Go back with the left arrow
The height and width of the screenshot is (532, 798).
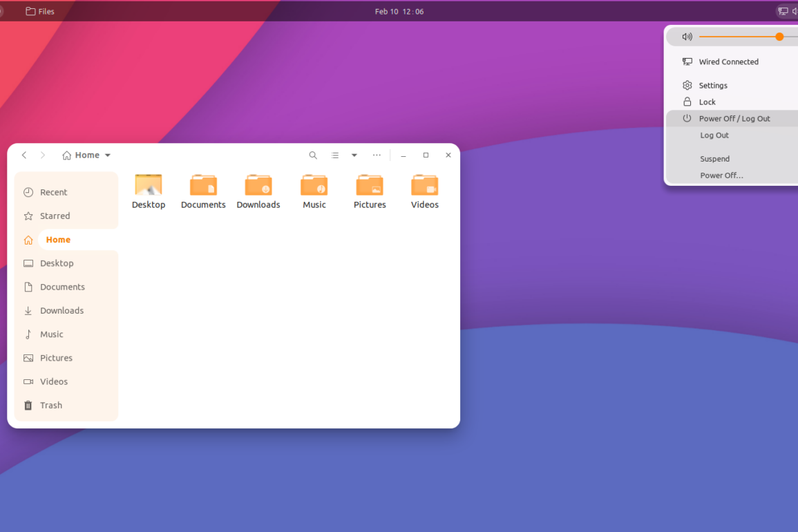pos(24,155)
